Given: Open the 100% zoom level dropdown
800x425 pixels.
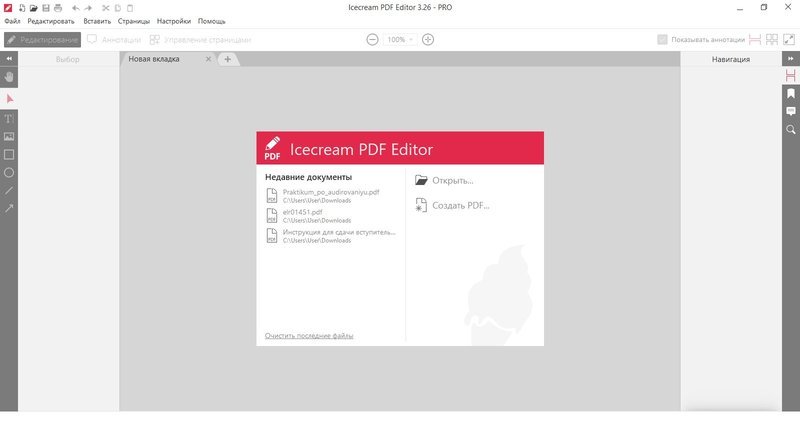Looking at the screenshot, I should [x=399, y=39].
